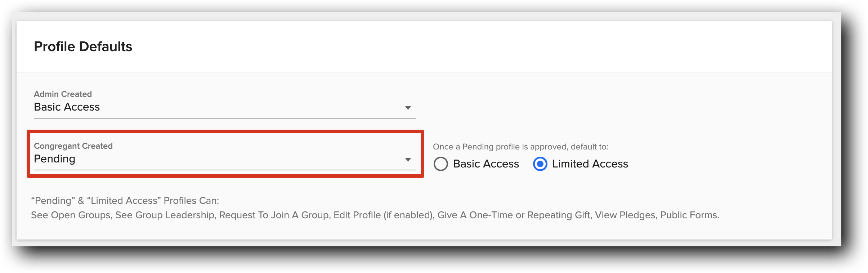Click the Congregant Created field label

coord(73,146)
